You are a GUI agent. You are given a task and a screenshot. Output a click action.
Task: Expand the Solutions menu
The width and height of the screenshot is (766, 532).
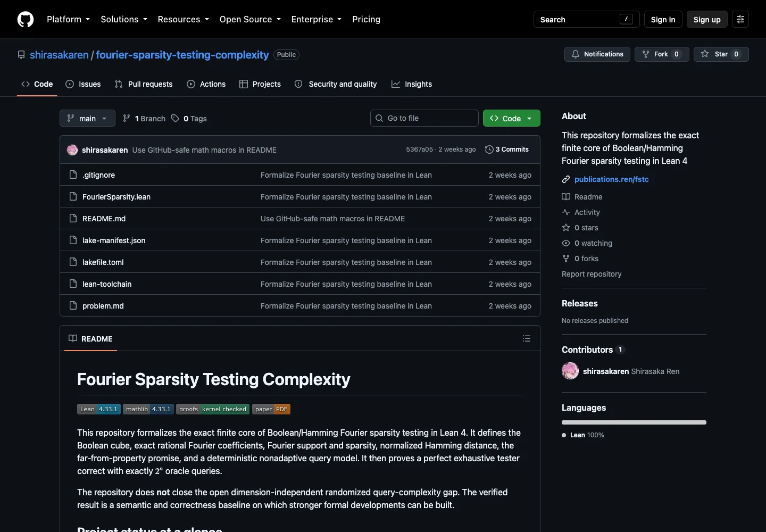[124, 19]
